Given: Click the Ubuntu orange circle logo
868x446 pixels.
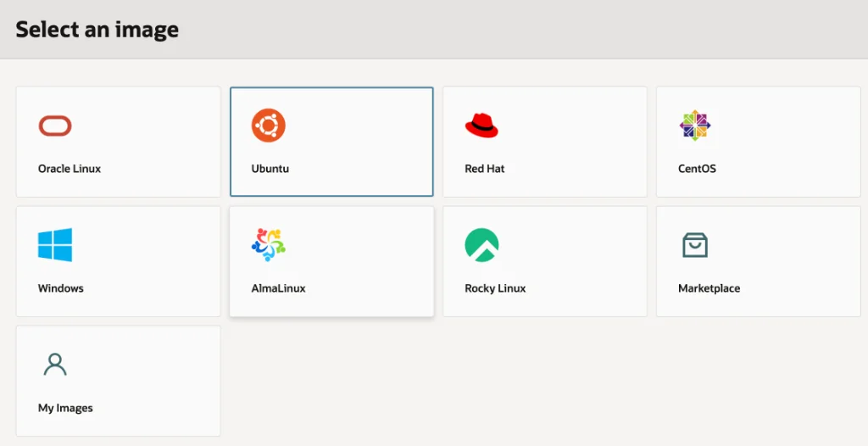Looking at the screenshot, I should pyautogui.click(x=269, y=125).
